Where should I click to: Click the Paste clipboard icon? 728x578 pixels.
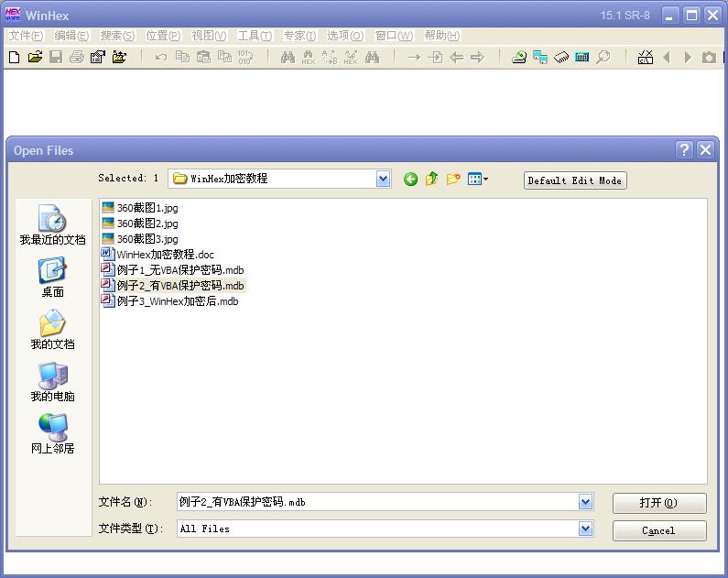(203, 57)
